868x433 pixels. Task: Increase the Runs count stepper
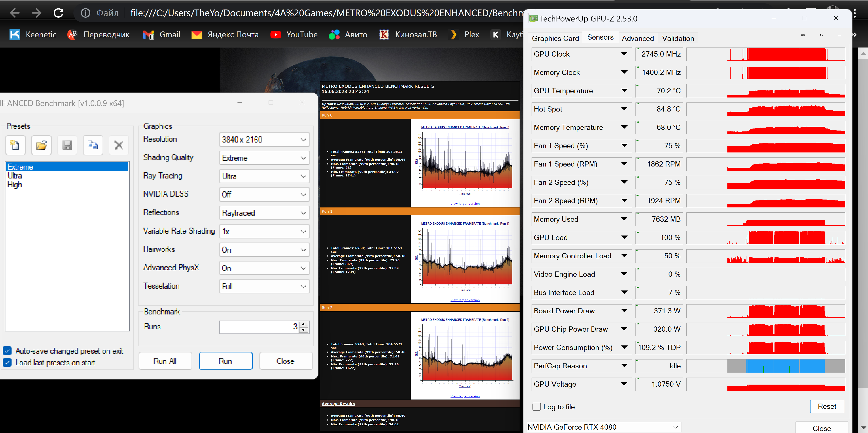pos(304,324)
